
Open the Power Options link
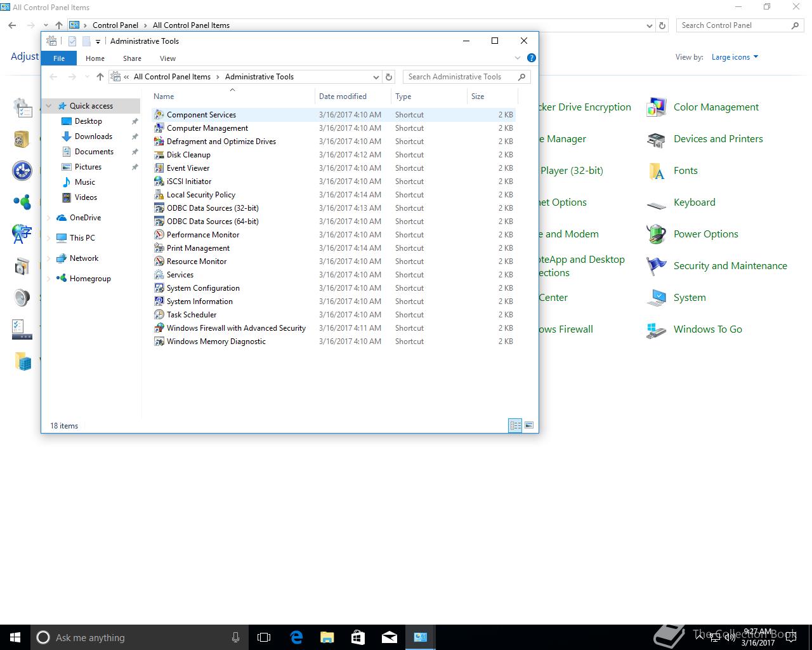point(705,234)
